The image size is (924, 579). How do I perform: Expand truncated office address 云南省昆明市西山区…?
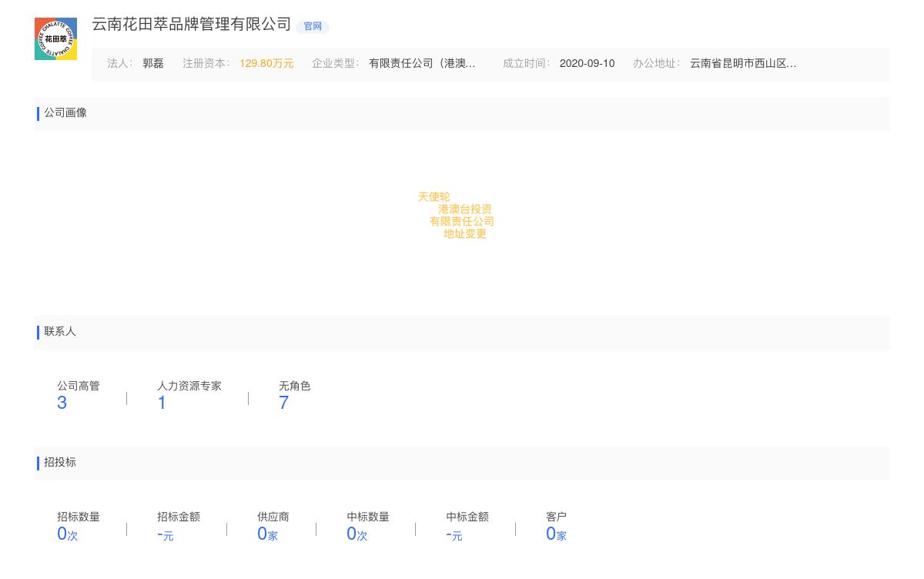(x=742, y=64)
